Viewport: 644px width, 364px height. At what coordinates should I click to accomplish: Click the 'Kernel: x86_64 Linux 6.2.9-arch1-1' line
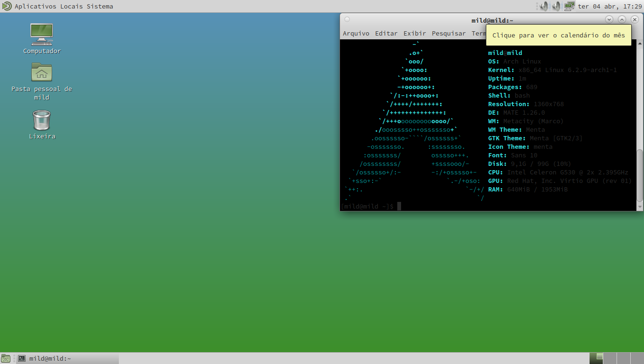553,70
